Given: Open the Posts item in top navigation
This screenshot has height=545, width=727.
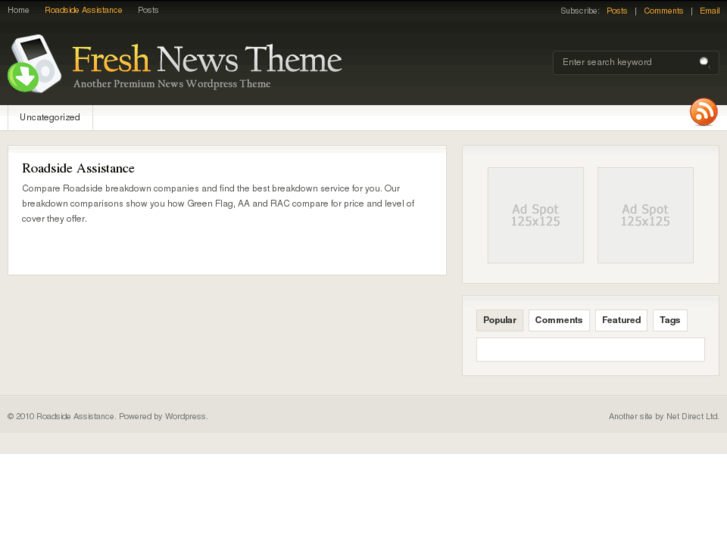Looking at the screenshot, I should 148,10.
